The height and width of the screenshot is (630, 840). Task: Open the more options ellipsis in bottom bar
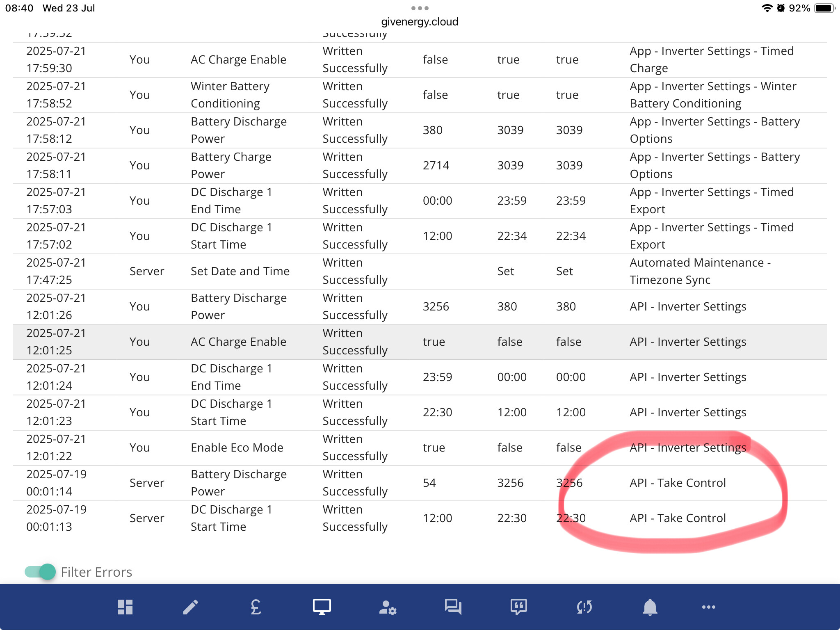[x=709, y=607]
